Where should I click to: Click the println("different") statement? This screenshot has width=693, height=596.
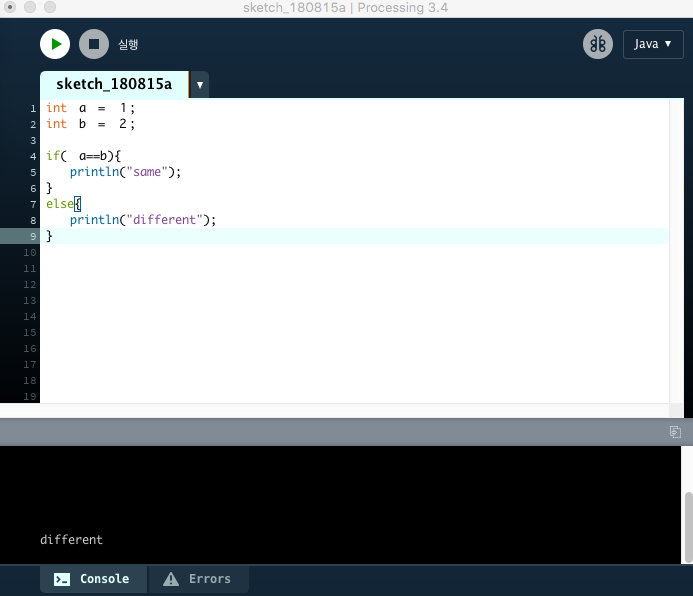point(143,220)
